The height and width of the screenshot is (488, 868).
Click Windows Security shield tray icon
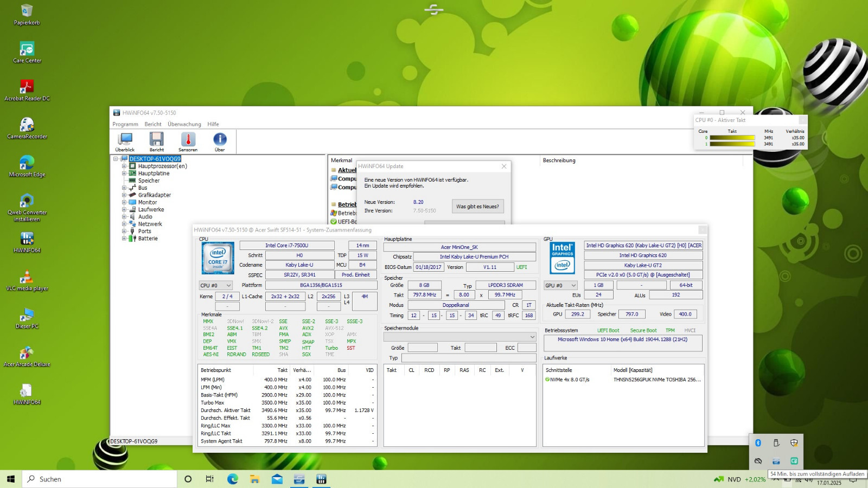[x=794, y=443]
